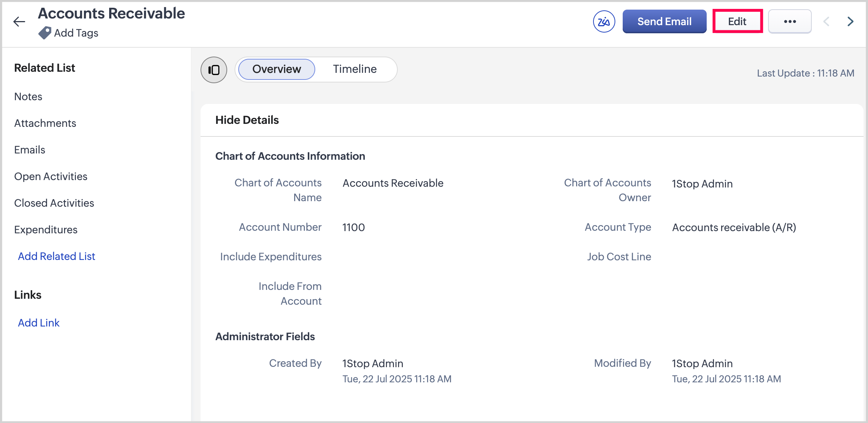Screen dimensions: 868x423
Task: Click the Edit button
Action: click(737, 21)
